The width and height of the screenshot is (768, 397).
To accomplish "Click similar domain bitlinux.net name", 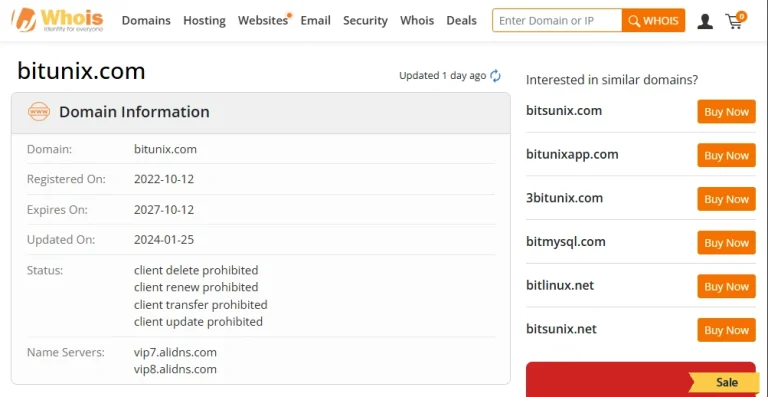I will pyautogui.click(x=560, y=285).
